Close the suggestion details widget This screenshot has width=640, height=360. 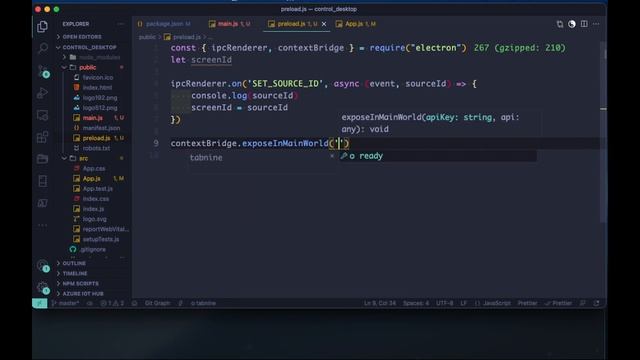332,156
